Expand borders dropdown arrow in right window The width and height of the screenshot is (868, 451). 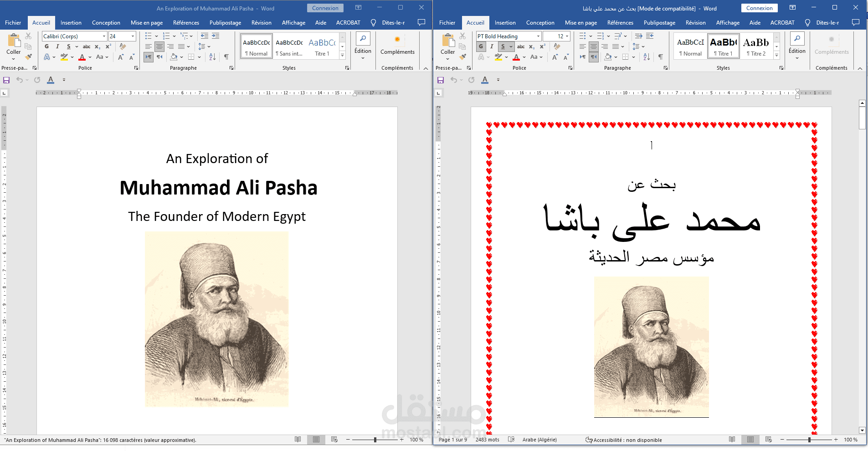634,57
